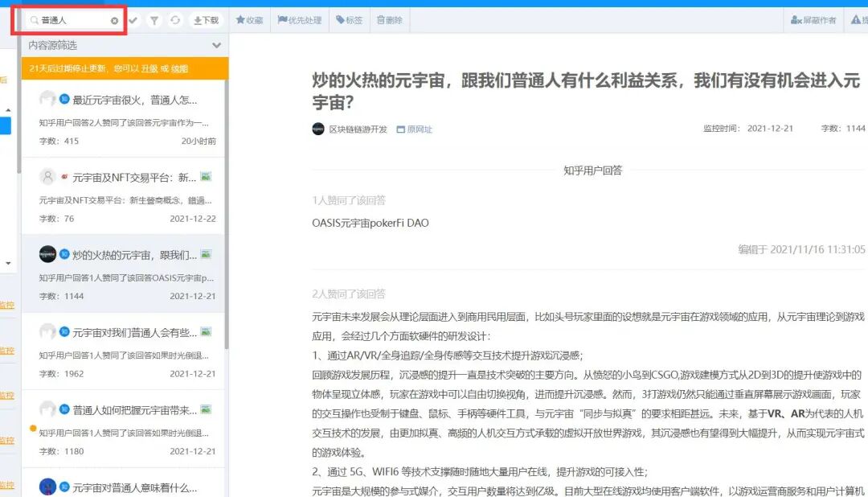Viewport: 868px width, 497px height.
Task: Open the article 元宇宙及NFT交易平台：新...
Action: (134, 178)
